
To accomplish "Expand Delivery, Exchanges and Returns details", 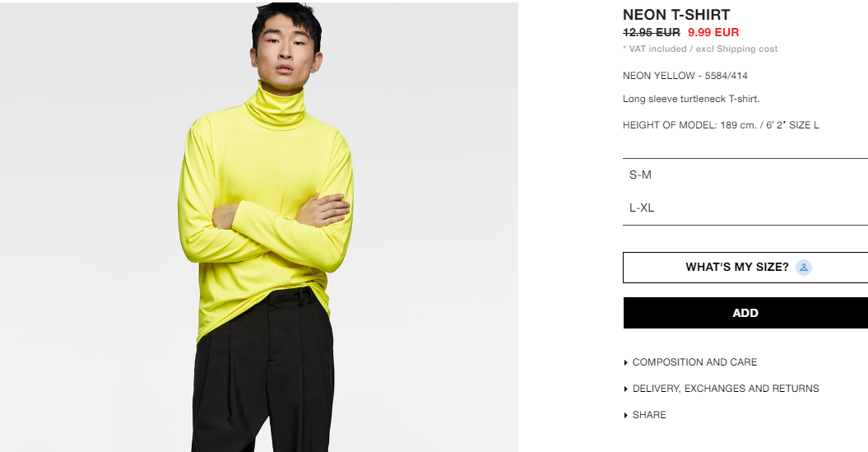I will click(725, 389).
